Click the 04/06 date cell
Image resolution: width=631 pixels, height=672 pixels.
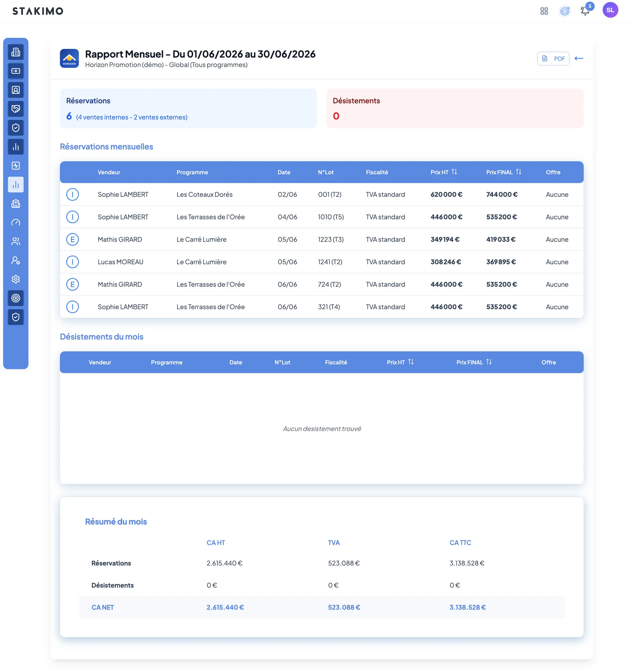pos(287,217)
